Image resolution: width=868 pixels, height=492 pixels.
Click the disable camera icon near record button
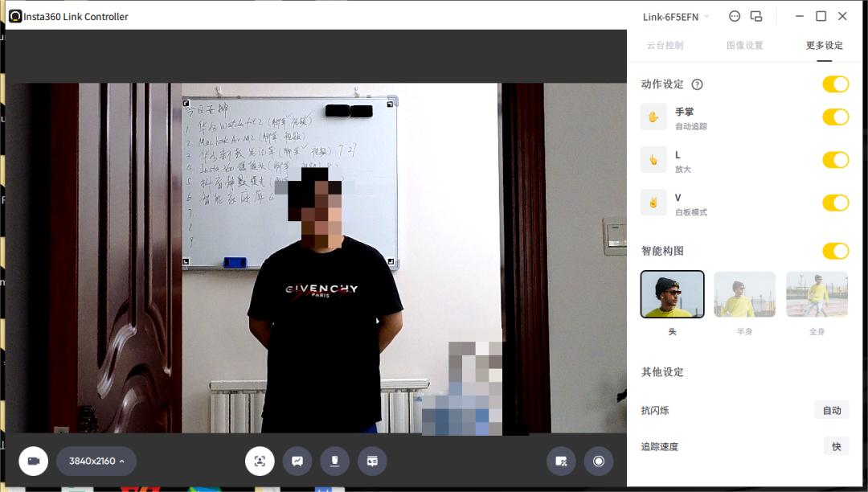(x=561, y=461)
